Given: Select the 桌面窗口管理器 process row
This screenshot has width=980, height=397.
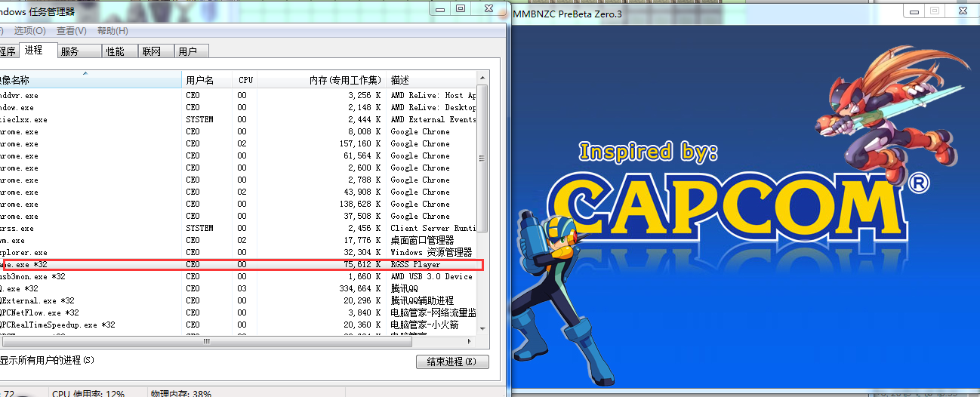Looking at the screenshot, I should (x=239, y=241).
